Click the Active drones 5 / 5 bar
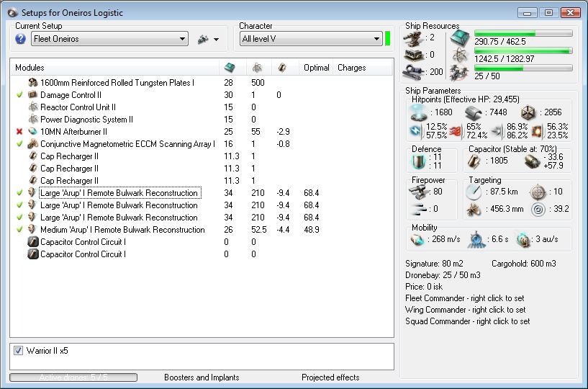 [73, 377]
